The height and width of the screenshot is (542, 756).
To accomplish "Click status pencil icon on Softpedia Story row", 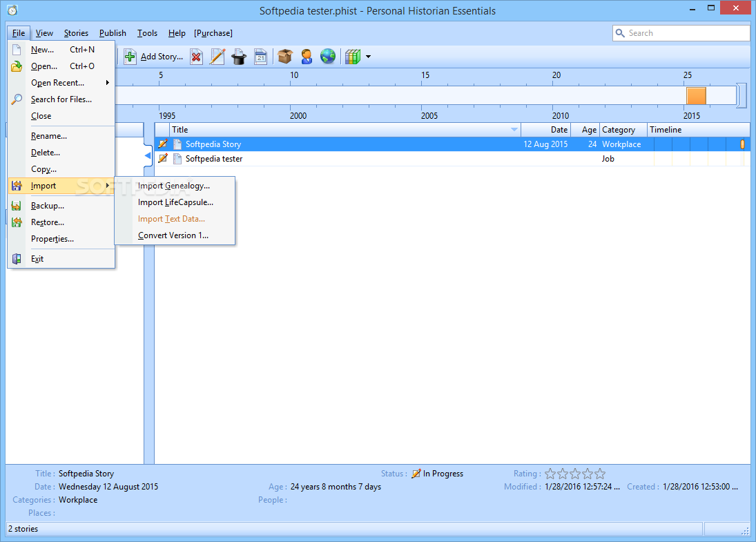I will pos(163,144).
